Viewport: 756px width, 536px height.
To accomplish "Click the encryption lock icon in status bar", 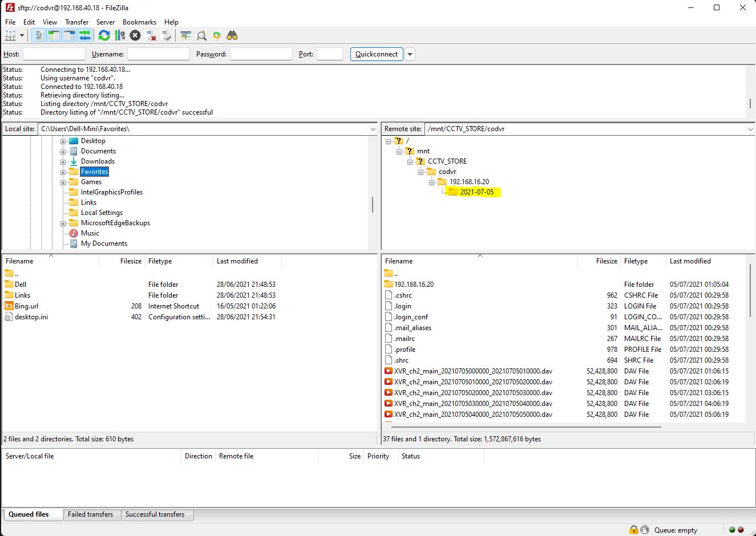I will coord(633,530).
